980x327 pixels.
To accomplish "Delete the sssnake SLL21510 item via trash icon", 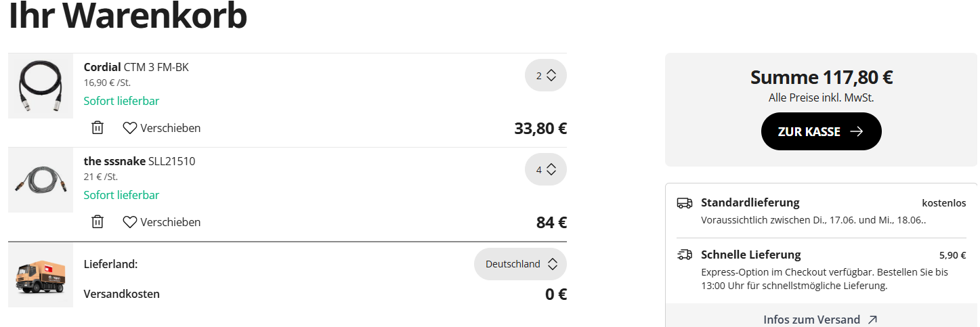I will click(x=98, y=221).
